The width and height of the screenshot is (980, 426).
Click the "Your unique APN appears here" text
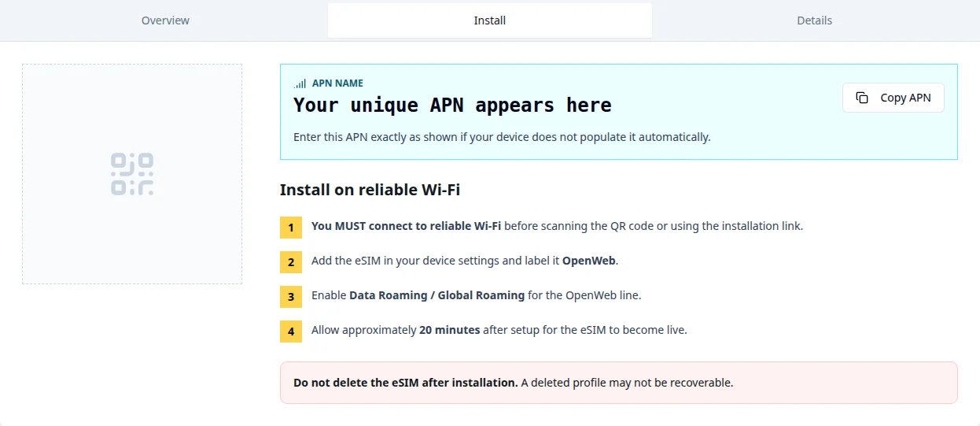452,105
